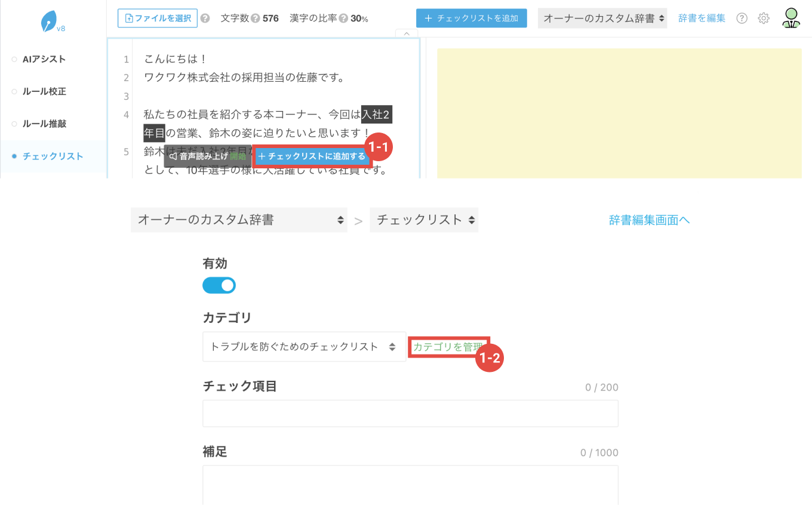Click the チェックリストを追加 button
The image size is (812, 505).
(472, 19)
